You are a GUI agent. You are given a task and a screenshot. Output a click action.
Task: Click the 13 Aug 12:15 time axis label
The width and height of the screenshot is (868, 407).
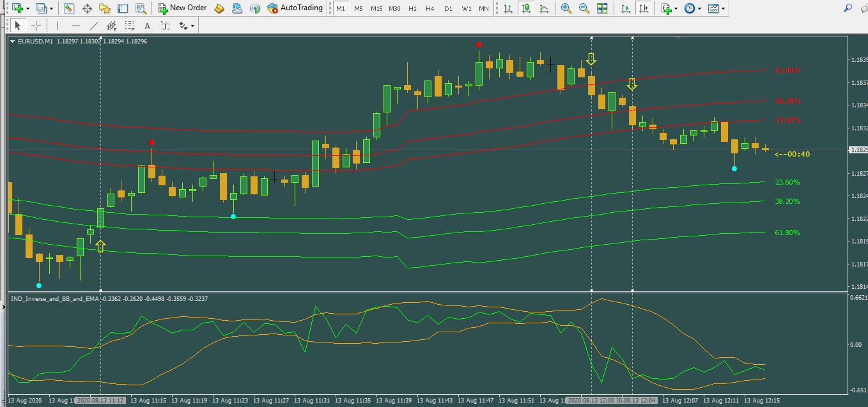[761, 401]
